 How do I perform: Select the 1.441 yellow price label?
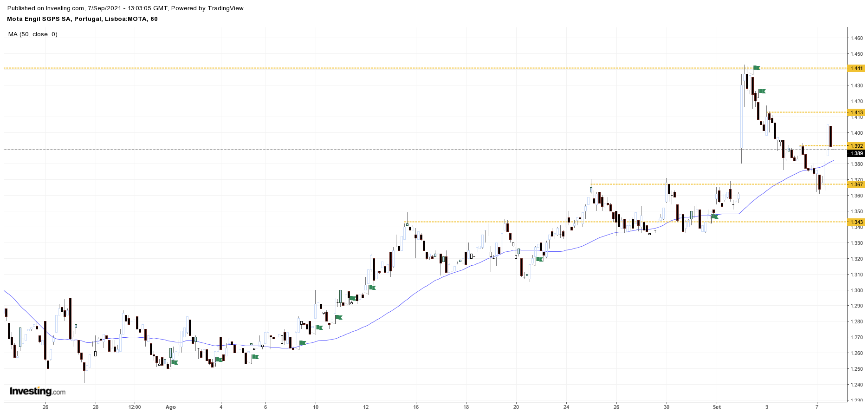pos(856,69)
